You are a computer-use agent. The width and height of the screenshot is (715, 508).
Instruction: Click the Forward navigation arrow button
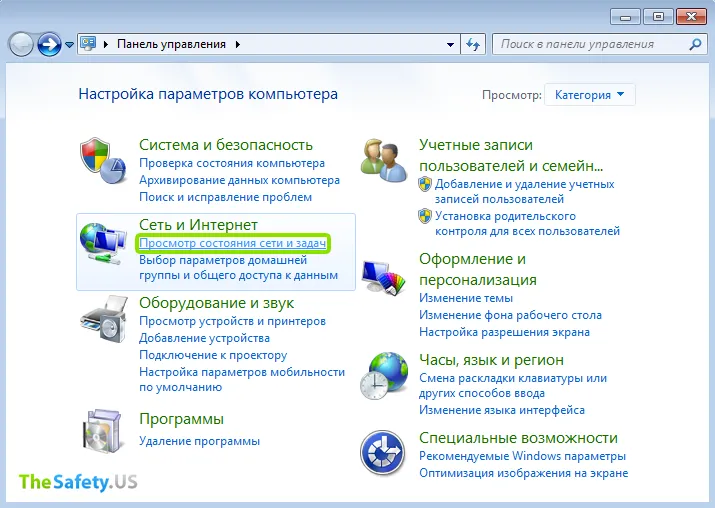coord(49,44)
